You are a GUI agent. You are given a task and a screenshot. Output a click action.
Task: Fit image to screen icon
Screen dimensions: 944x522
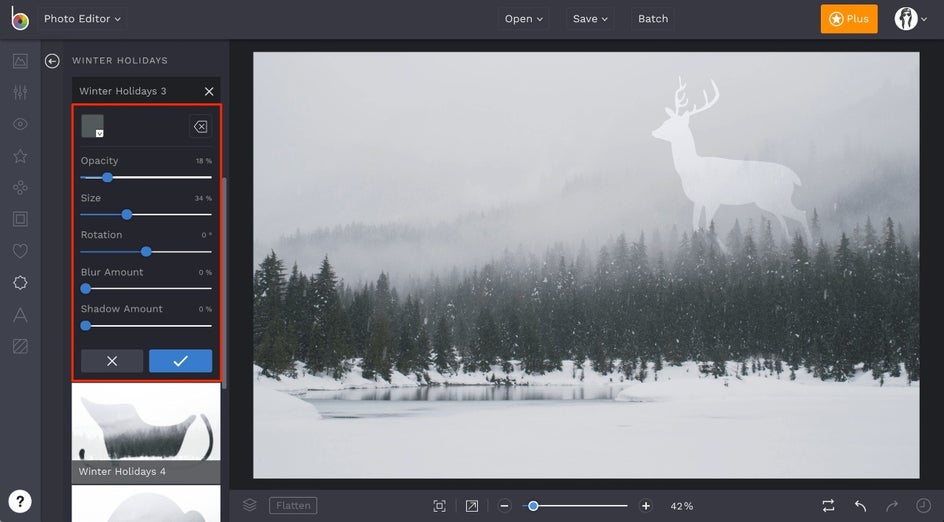[x=439, y=506]
